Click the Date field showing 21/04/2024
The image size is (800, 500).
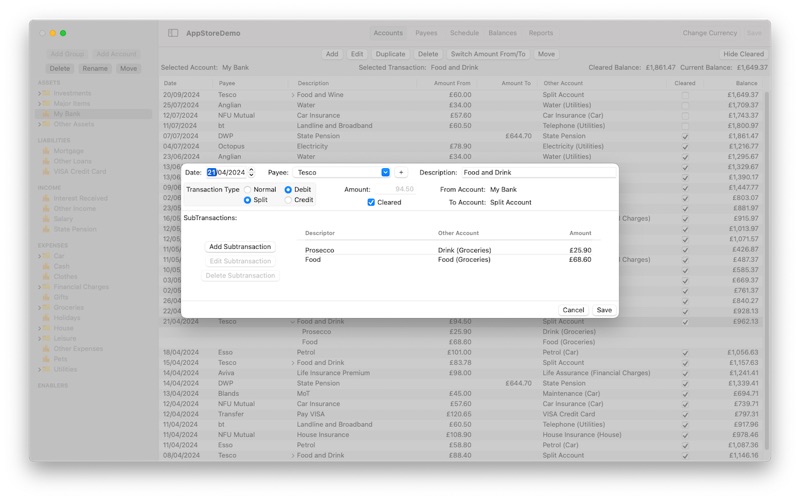pyautogui.click(x=226, y=172)
